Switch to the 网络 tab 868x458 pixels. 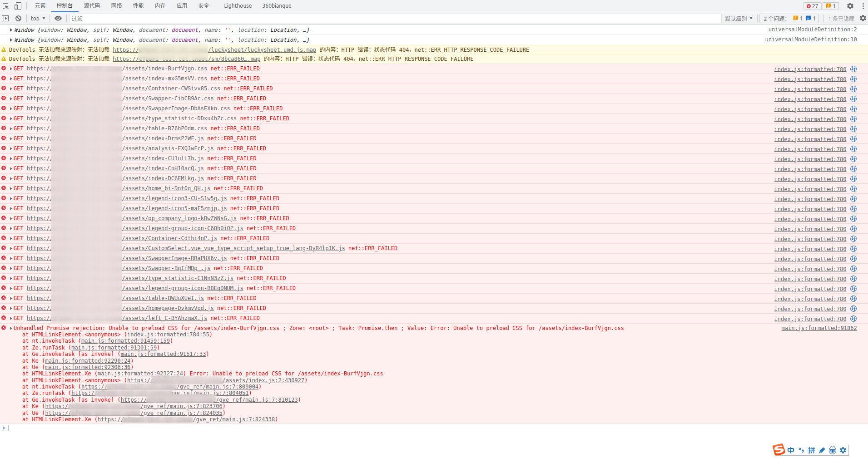pyautogui.click(x=116, y=6)
